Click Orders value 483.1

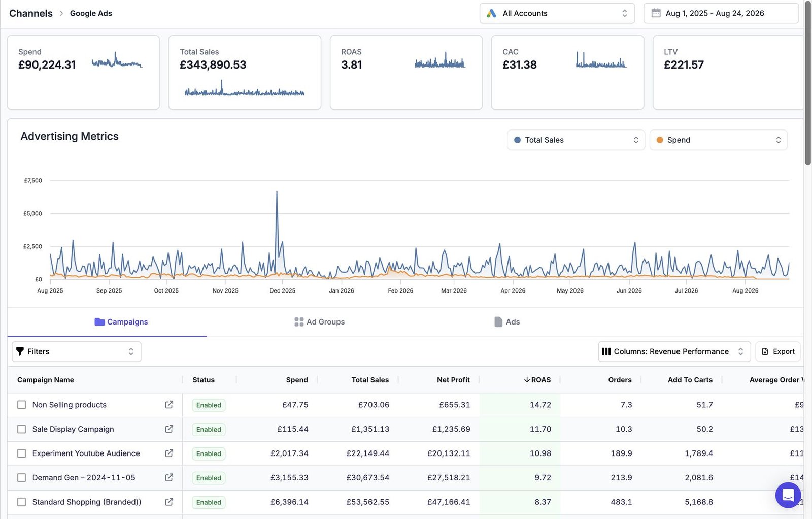(x=621, y=502)
